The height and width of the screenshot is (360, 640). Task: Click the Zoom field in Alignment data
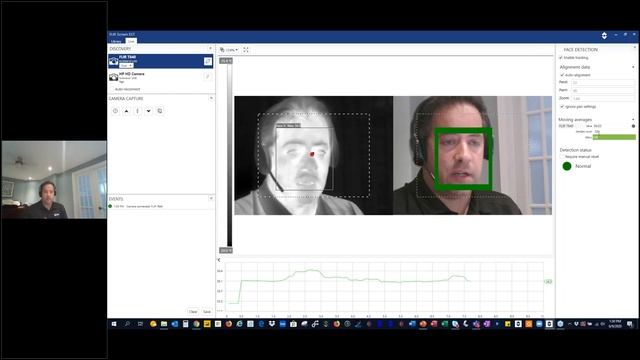point(602,98)
